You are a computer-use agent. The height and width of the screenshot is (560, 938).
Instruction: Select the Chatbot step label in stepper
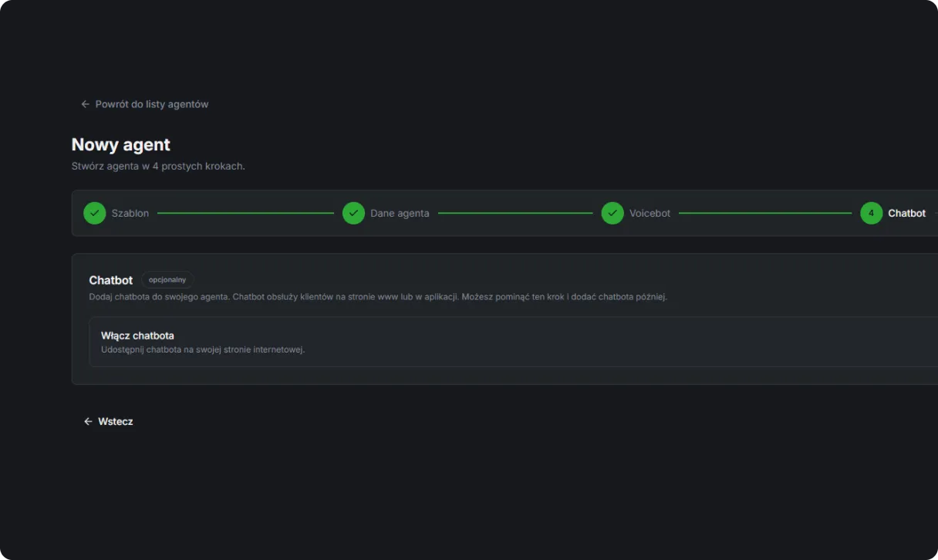pyautogui.click(x=907, y=214)
